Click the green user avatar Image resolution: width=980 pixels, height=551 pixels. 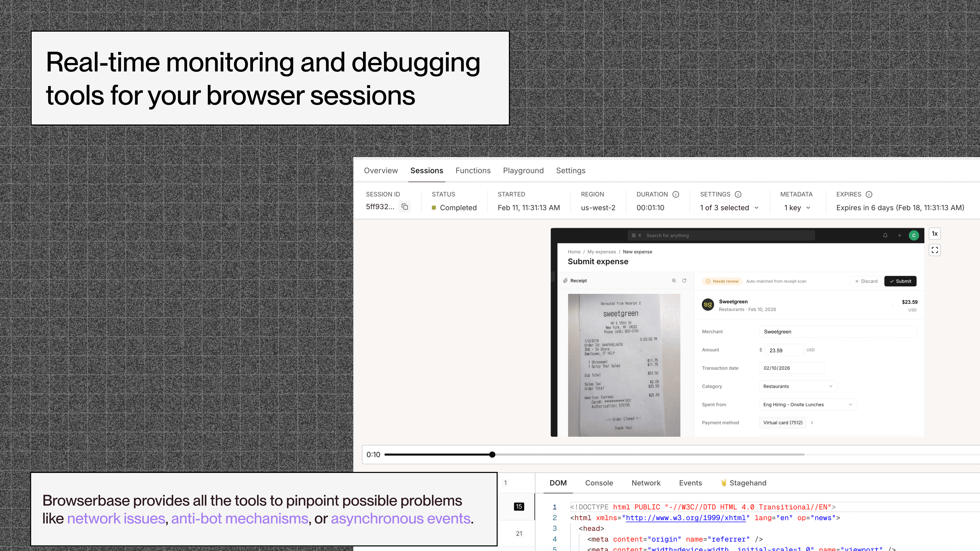[914, 235]
